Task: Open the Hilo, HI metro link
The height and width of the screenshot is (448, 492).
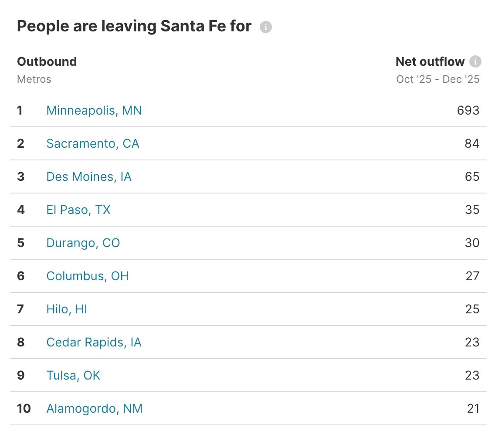Action: click(x=66, y=309)
